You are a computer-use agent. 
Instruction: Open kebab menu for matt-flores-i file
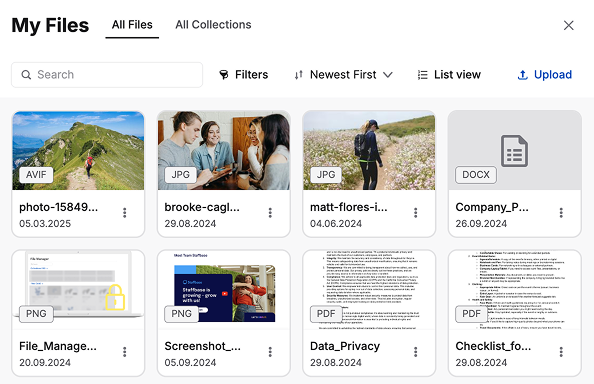416,213
